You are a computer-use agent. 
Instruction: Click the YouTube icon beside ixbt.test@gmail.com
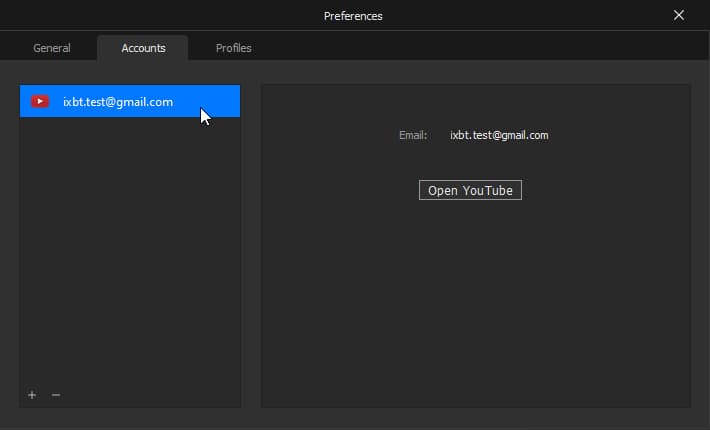[x=40, y=101]
